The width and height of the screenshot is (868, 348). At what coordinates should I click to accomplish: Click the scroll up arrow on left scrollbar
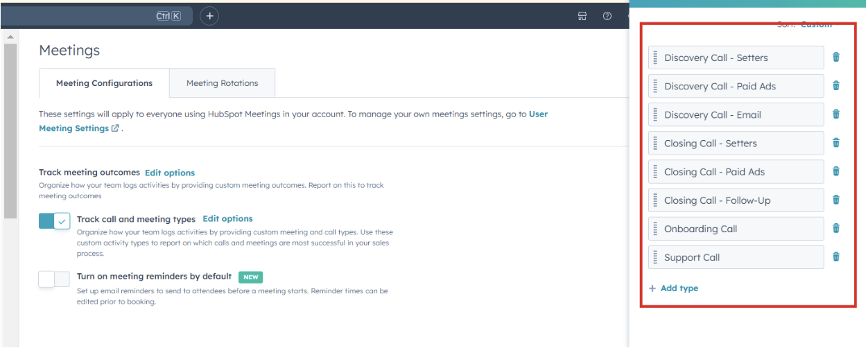[10, 36]
